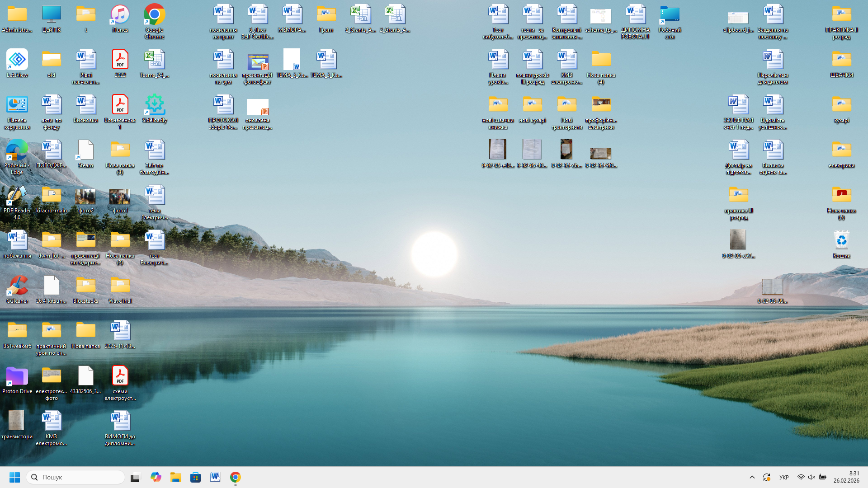The width and height of the screenshot is (868, 488).
Task: Select the Sideloadly desktop icon
Action: pyautogui.click(x=154, y=105)
